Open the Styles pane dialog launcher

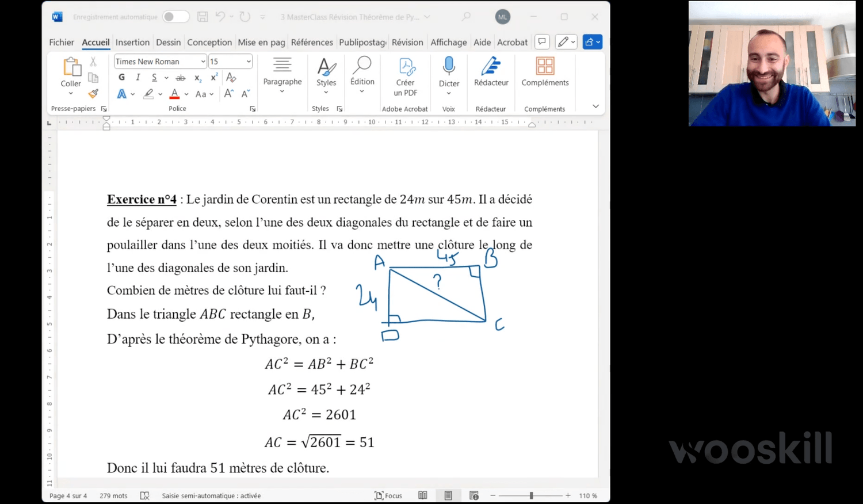point(339,109)
